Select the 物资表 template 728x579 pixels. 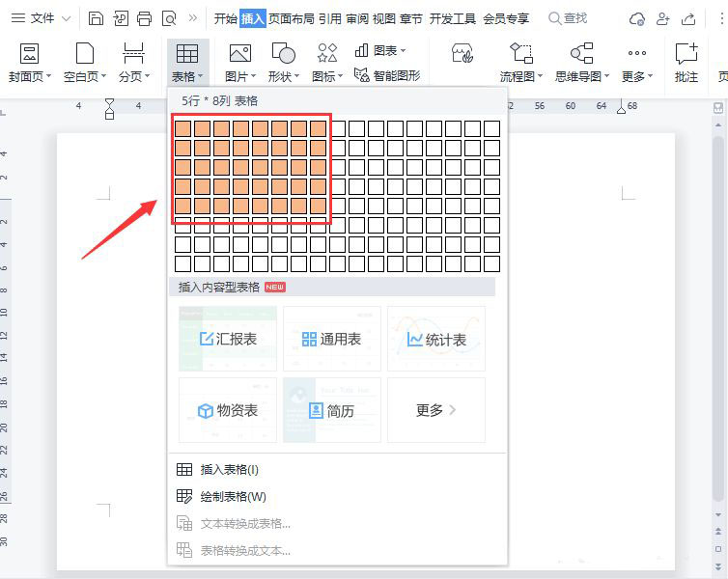pyautogui.click(x=228, y=410)
